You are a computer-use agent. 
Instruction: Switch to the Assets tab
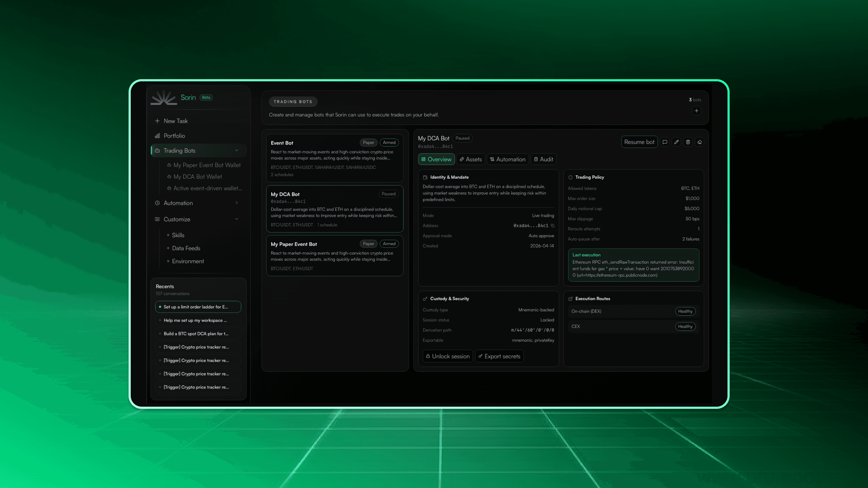470,159
